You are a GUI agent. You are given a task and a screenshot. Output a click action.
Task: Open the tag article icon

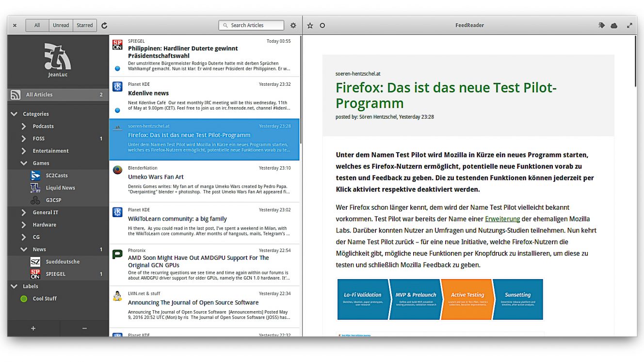coord(602,25)
